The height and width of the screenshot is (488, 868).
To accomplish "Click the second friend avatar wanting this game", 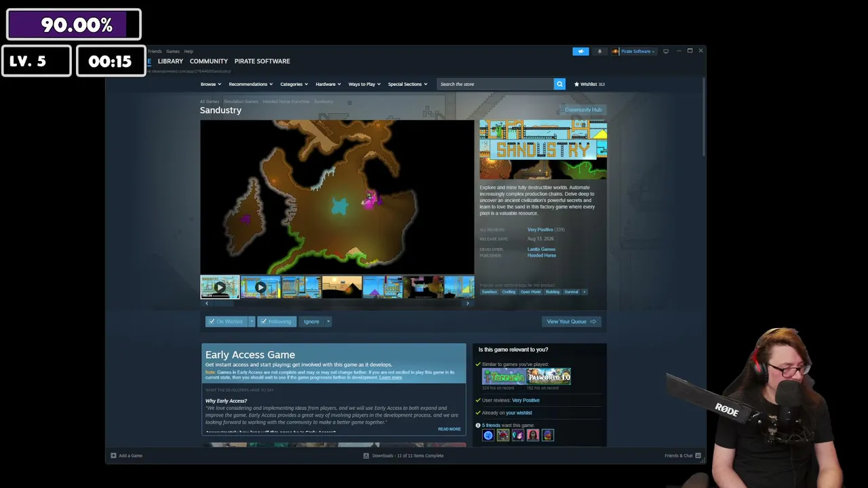I will click(x=503, y=435).
